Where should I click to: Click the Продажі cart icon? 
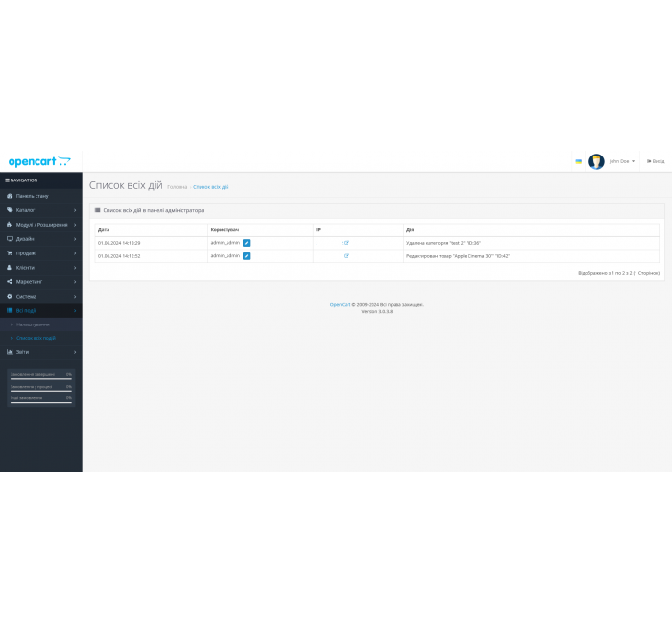[10, 252]
